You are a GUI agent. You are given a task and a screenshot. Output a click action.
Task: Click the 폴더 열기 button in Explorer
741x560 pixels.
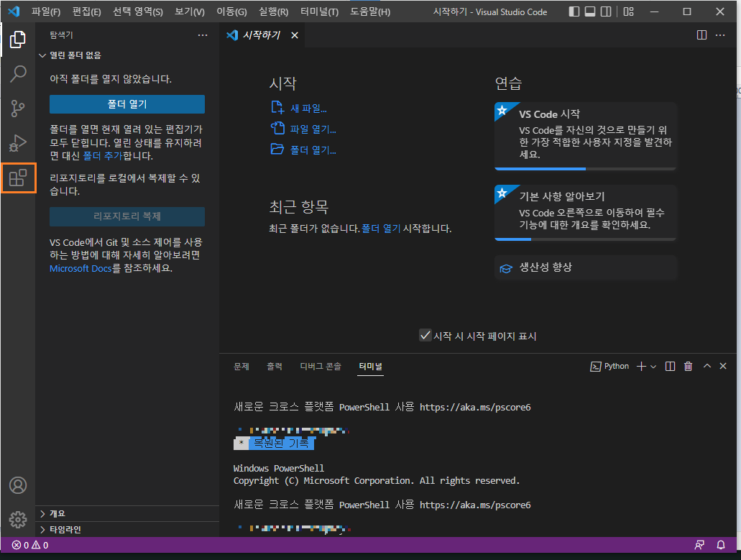pos(127,104)
